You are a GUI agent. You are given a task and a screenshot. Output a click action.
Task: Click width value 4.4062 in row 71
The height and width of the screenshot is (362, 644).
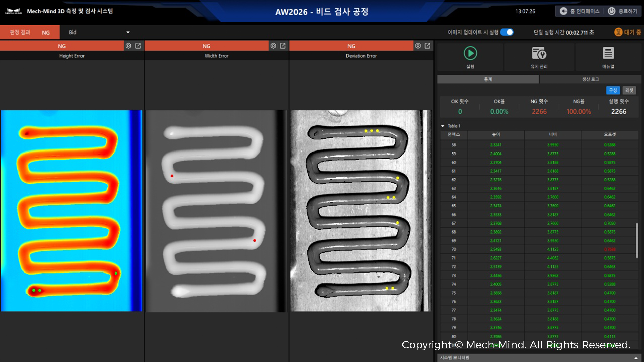click(x=553, y=258)
